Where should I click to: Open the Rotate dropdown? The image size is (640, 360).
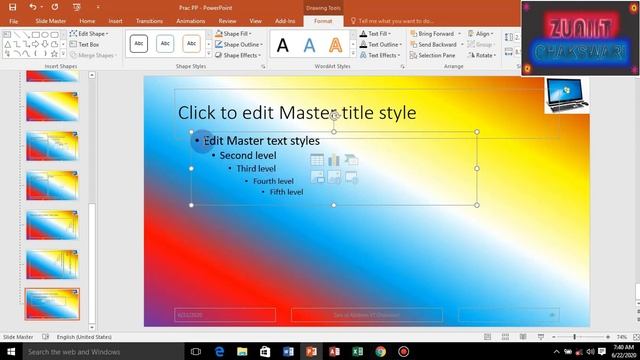(x=482, y=55)
